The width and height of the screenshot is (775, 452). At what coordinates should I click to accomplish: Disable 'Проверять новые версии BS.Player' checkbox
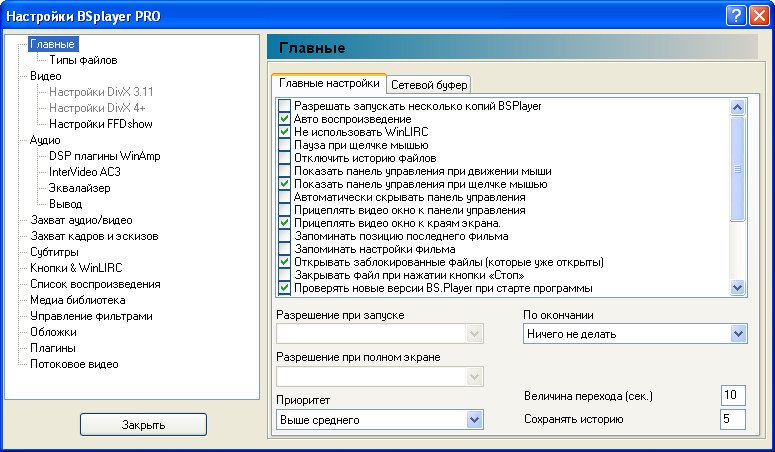point(285,288)
